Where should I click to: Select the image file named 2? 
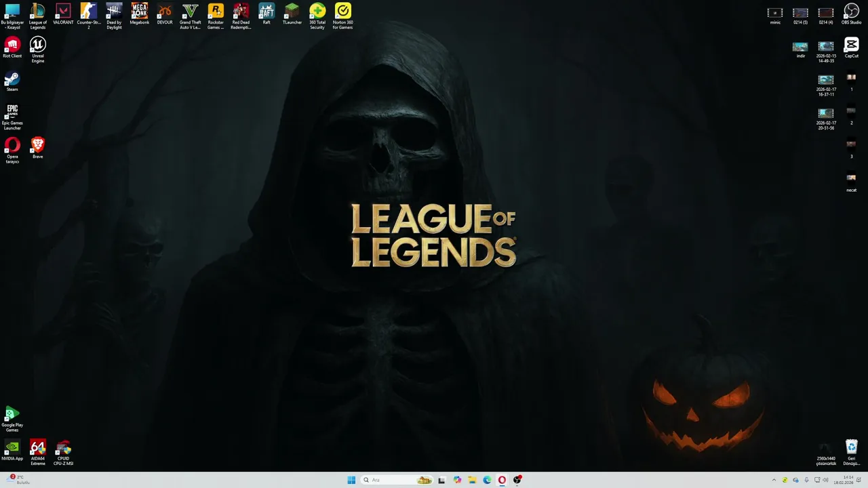[851, 115]
